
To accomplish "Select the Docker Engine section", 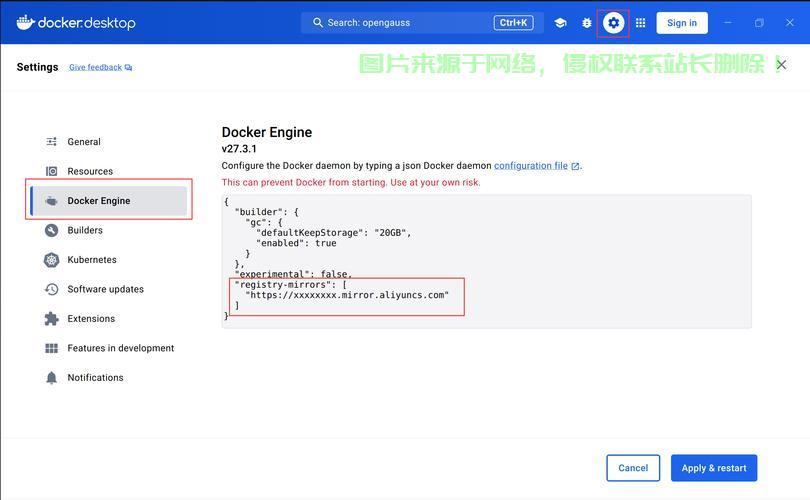I will coord(109,201).
